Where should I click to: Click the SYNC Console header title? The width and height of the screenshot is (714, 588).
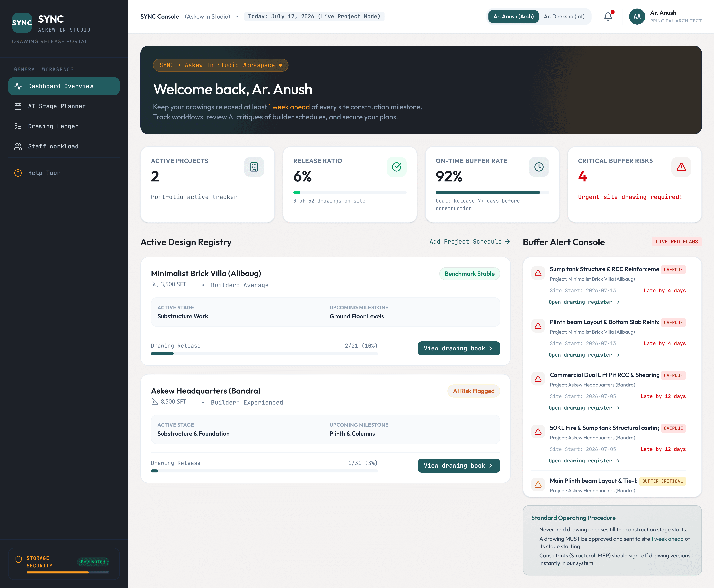[x=160, y=17]
